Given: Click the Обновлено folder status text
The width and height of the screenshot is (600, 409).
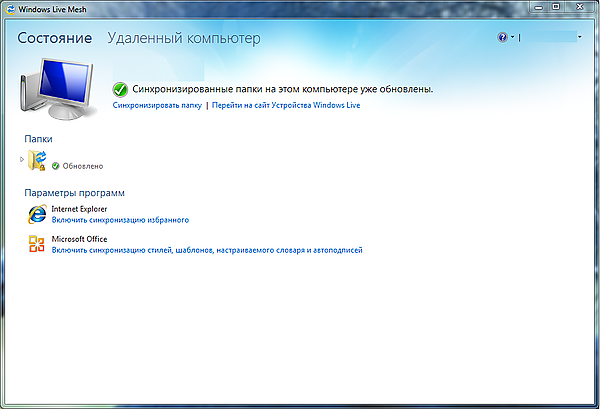Looking at the screenshot, I should click(83, 166).
